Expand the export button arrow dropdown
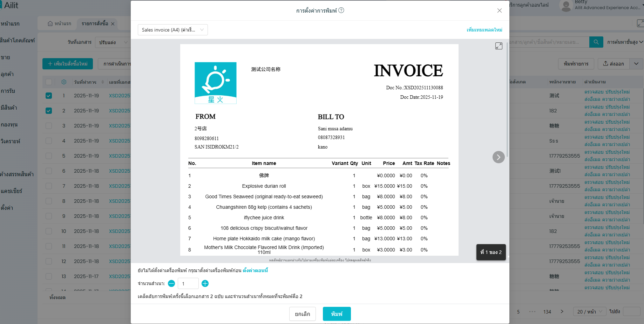 [x=636, y=64]
